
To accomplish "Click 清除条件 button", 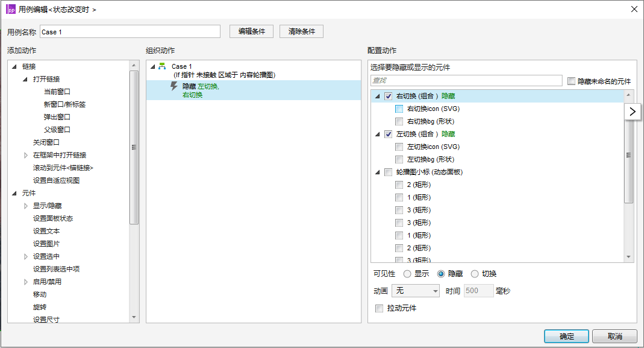I will pos(301,31).
